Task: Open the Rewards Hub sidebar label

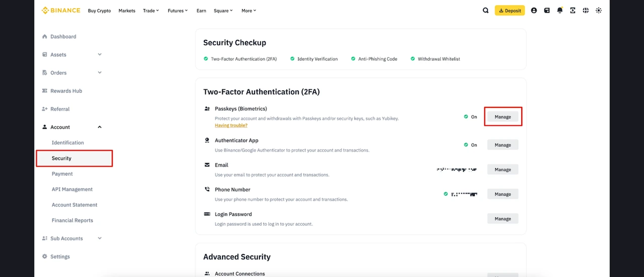Action: pyautogui.click(x=66, y=91)
